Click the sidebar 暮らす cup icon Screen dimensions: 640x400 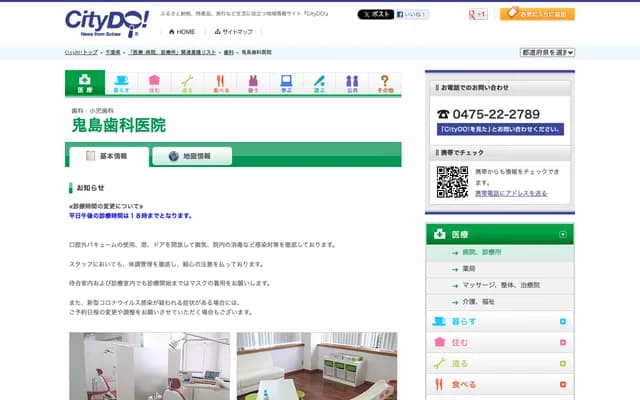[439, 321]
